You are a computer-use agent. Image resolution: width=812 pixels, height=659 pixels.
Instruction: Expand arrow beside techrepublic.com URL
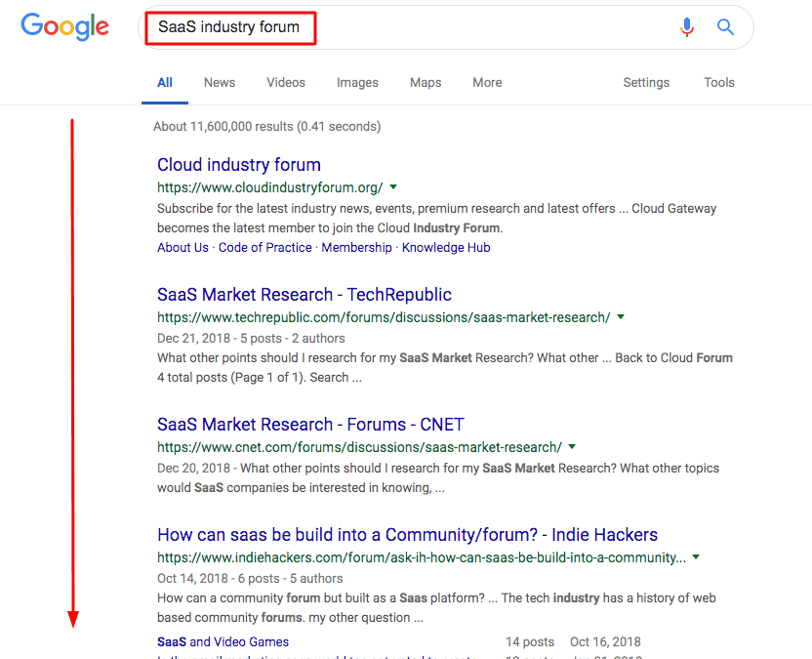(x=621, y=316)
